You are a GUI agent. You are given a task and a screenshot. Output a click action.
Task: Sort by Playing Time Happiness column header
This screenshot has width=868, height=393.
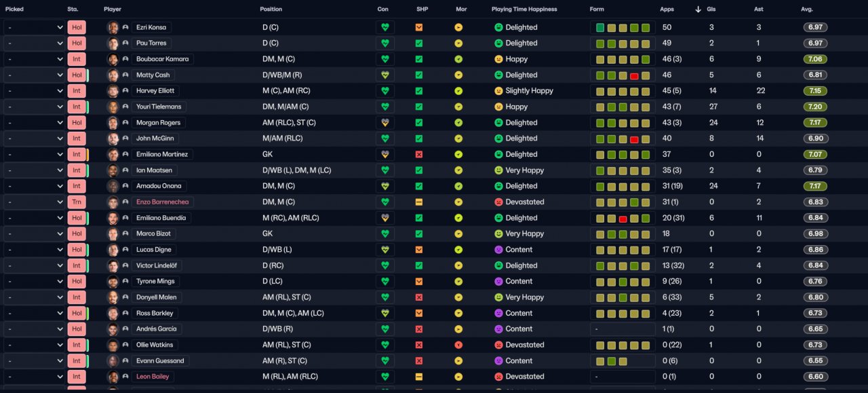(x=524, y=10)
